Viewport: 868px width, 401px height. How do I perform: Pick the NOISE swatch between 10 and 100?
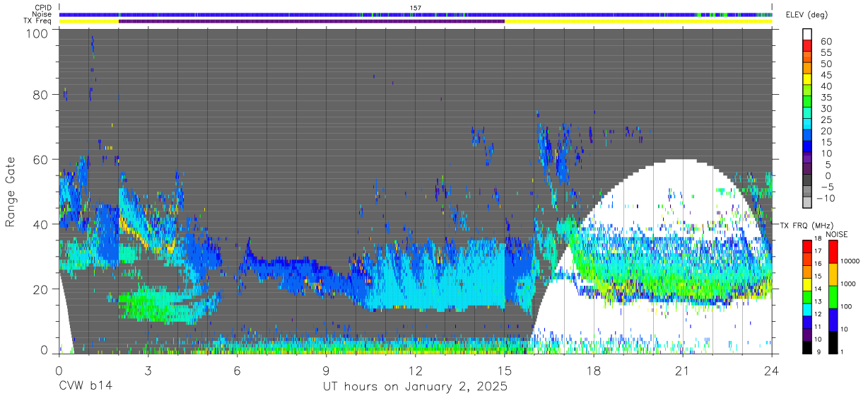pyautogui.click(x=833, y=320)
